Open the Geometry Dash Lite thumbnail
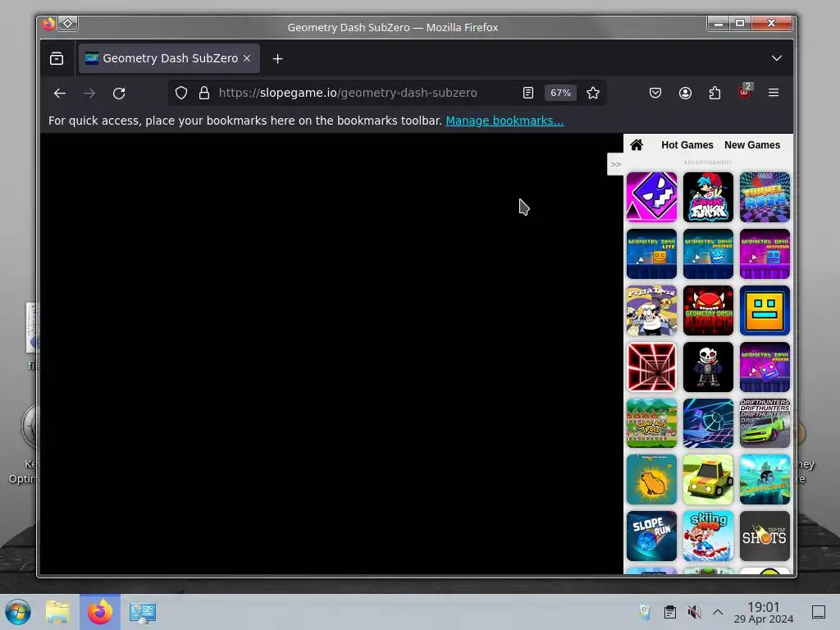Image resolution: width=840 pixels, height=630 pixels. click(x=651, y=253)
